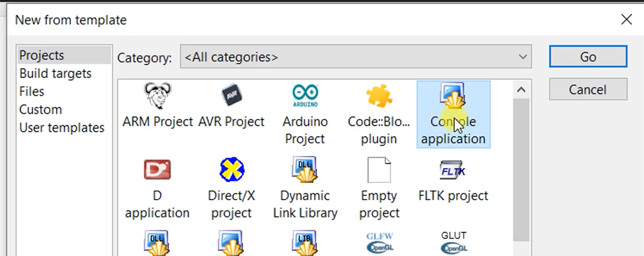The width and height of the screenshot is (644, 256).
Task: Select the Direct/X project icon
Action: [232, 169]
